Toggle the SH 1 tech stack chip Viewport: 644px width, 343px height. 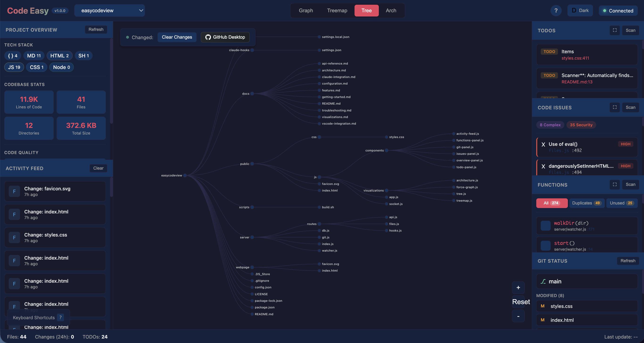83,56
